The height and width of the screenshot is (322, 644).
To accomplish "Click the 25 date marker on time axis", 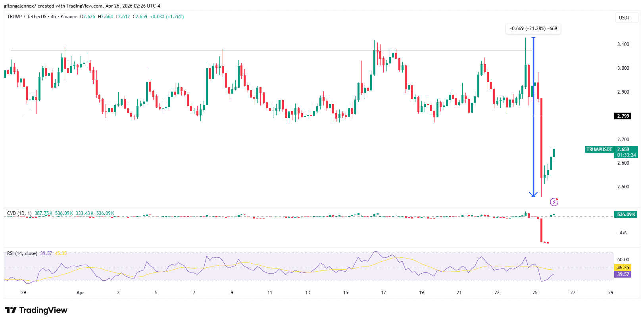I will pos(535,293).
